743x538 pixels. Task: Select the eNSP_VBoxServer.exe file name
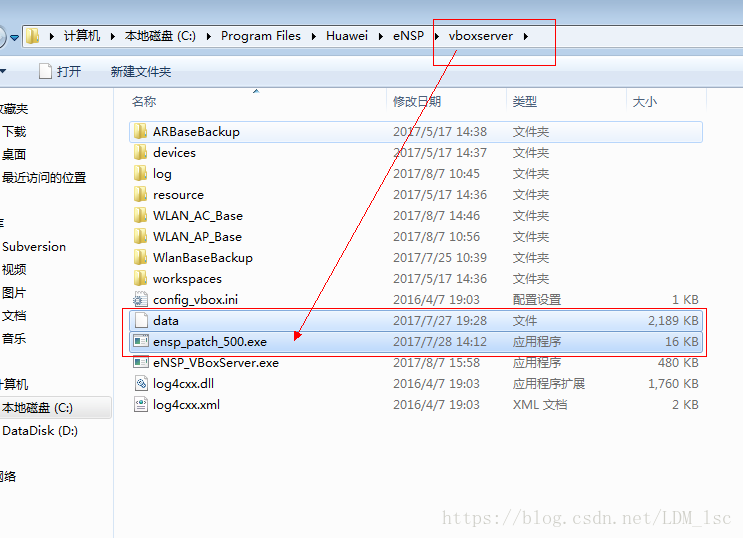click(x=216, y=363)
